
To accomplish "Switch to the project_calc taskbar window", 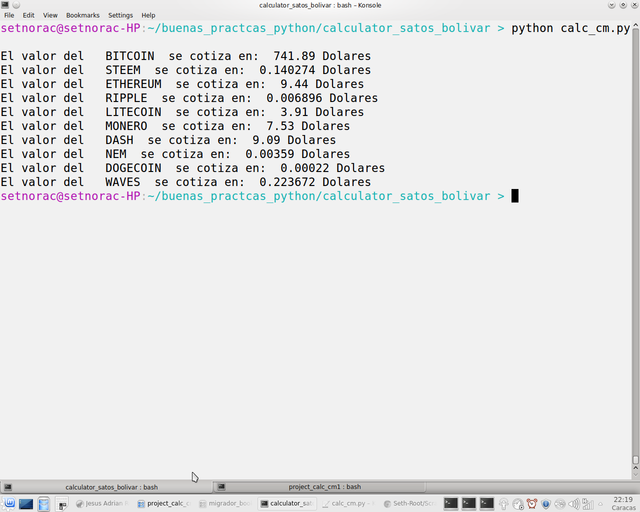I will coord(164,503).
